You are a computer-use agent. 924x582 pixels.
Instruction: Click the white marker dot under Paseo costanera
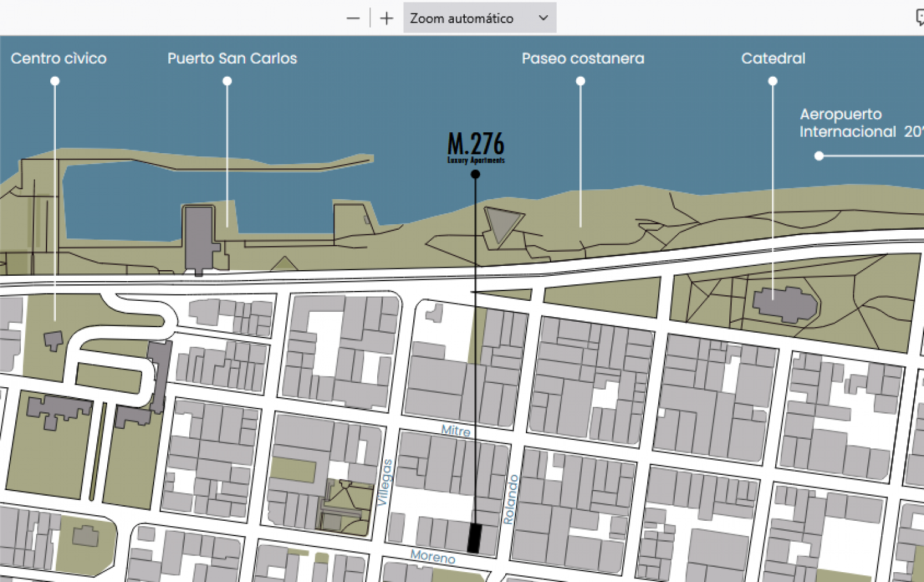click(x=580, y=81)
